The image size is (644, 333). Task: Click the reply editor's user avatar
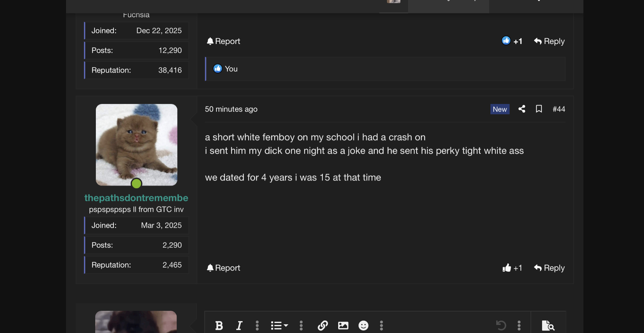(136, 322)
